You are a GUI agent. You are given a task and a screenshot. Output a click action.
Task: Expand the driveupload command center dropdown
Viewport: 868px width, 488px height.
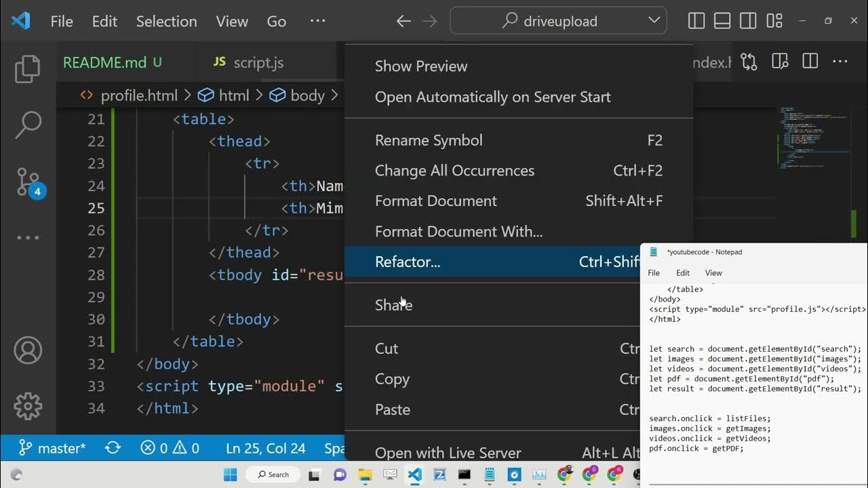pyautogui.click(x=654, y=21)
